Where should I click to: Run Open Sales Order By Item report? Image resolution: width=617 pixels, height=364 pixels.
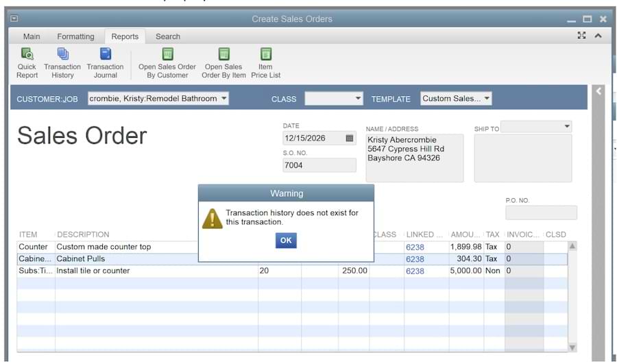pyautogui.click(x=223, y=63)
